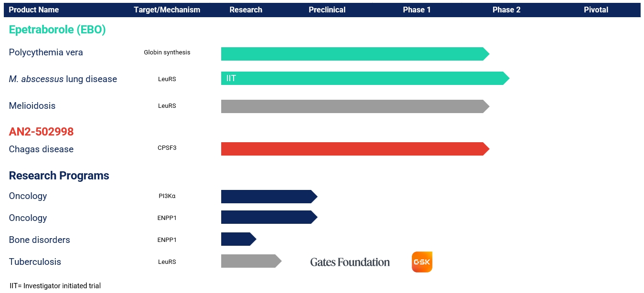The height and width of the screenshot is (293, 644).
Task: Select the Chagas disease row label
Action: 41,149
